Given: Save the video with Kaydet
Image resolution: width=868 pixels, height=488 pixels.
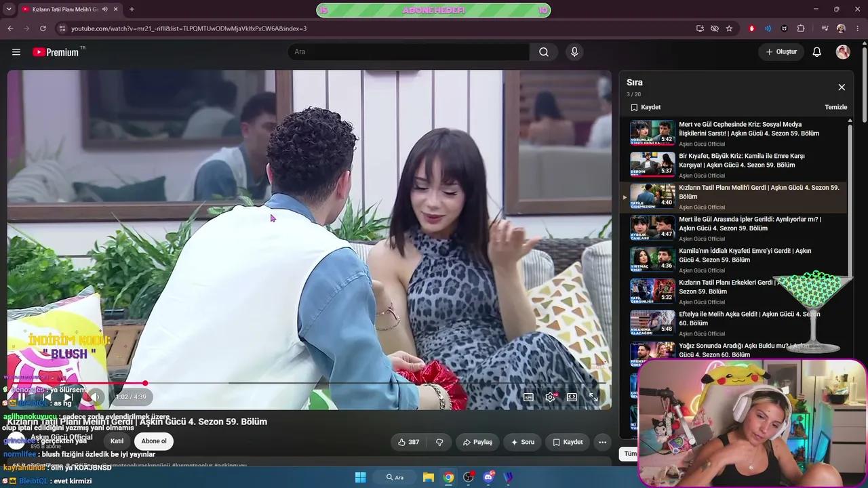Looking at the screenshot, I should coord(568,442).
